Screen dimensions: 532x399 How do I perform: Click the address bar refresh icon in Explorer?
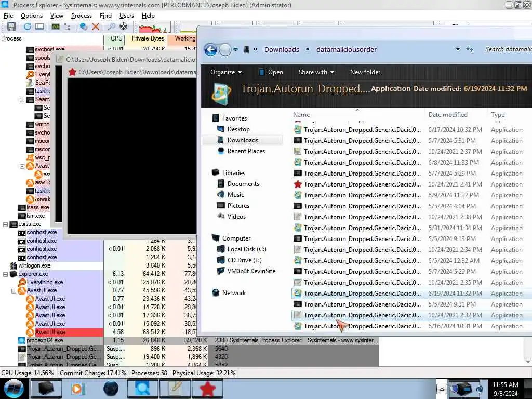[x=470, y=49]
